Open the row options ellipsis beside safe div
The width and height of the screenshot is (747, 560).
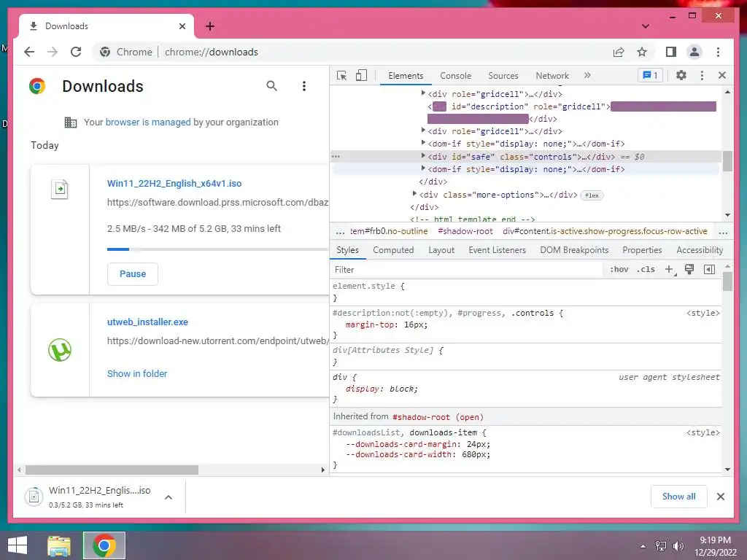click(x=336, y=156)
